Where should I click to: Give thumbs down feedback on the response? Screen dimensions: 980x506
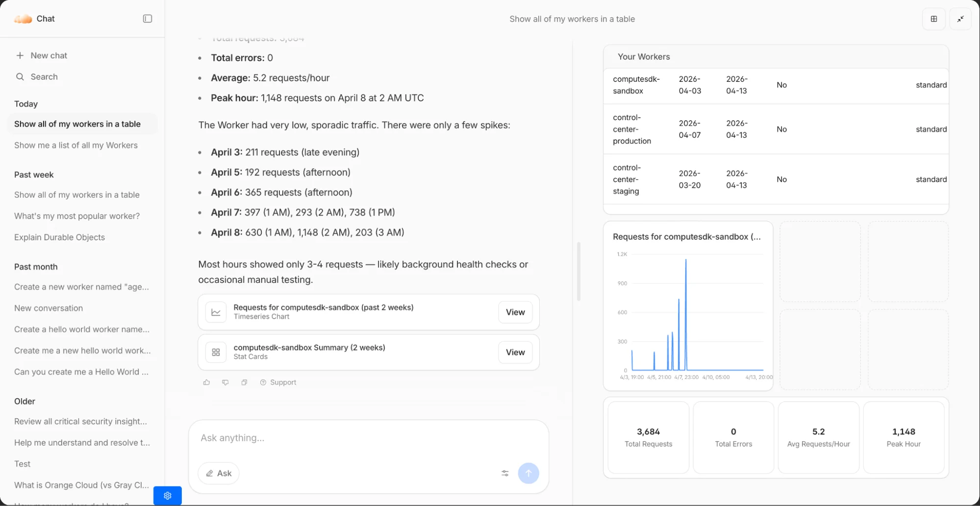(225, 382)
